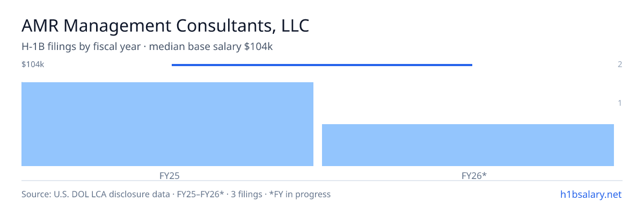Viewport: 644px width, 215px height.
Task: Click the dark blue median salary line
Action: tap(322, 65)
